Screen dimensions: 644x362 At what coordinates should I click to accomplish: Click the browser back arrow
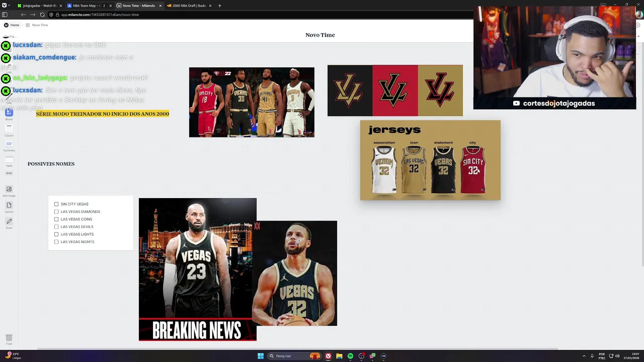23,15
